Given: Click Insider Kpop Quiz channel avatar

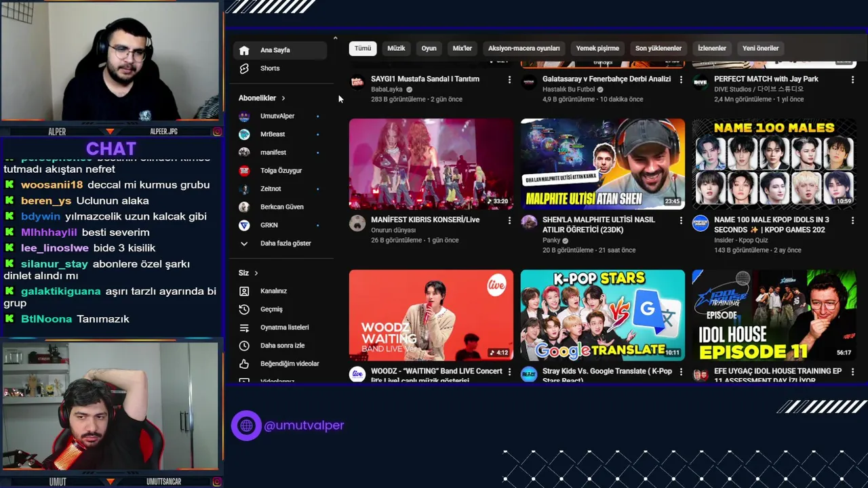Looking at the screenshot, I should tap(700, 224).
